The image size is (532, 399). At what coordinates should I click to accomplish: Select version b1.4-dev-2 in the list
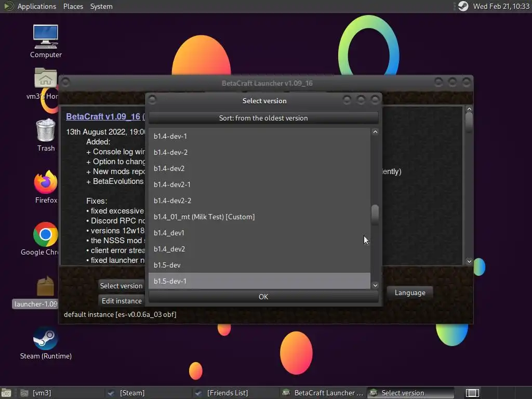(x=259, y=152)
